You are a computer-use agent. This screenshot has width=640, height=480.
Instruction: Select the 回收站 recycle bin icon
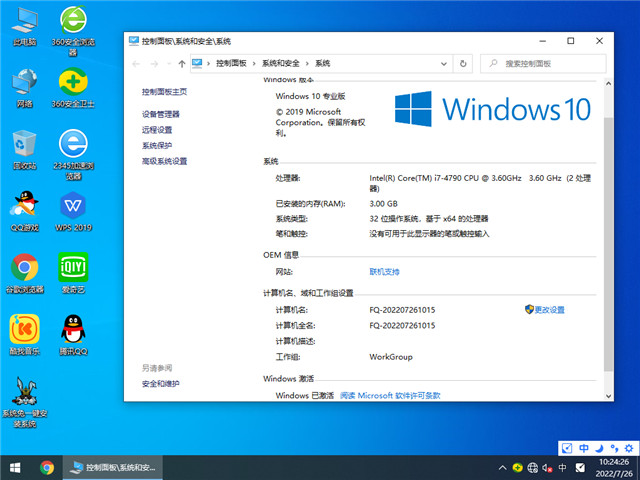point(24,150)
